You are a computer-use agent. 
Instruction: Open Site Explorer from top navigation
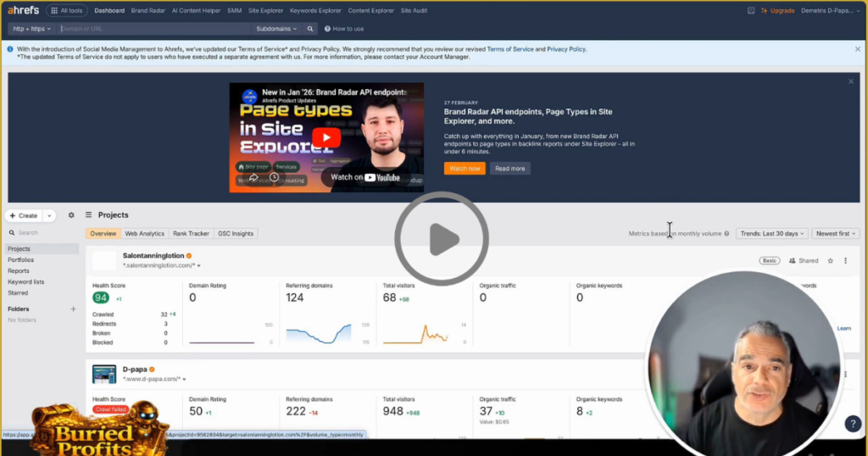pos(265,11)
